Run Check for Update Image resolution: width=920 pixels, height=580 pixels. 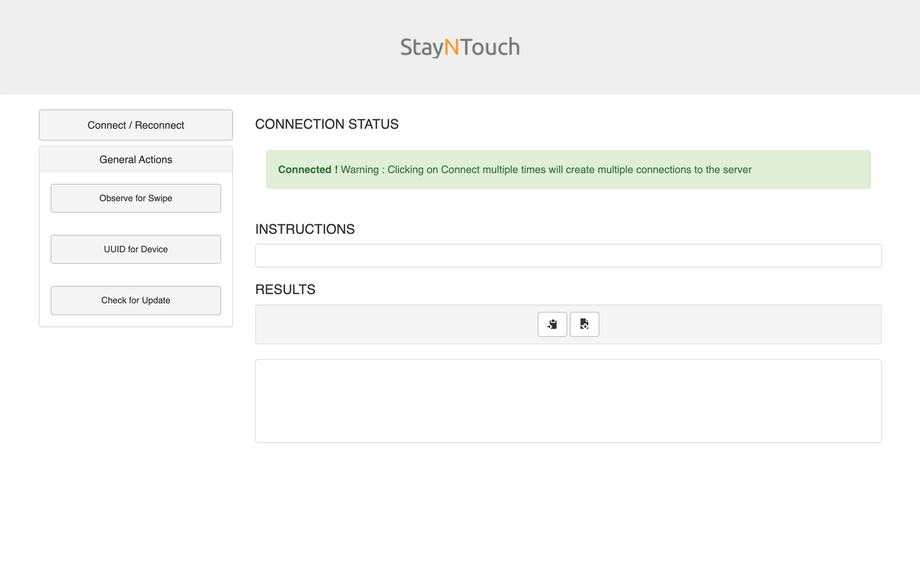coord(136,300)
